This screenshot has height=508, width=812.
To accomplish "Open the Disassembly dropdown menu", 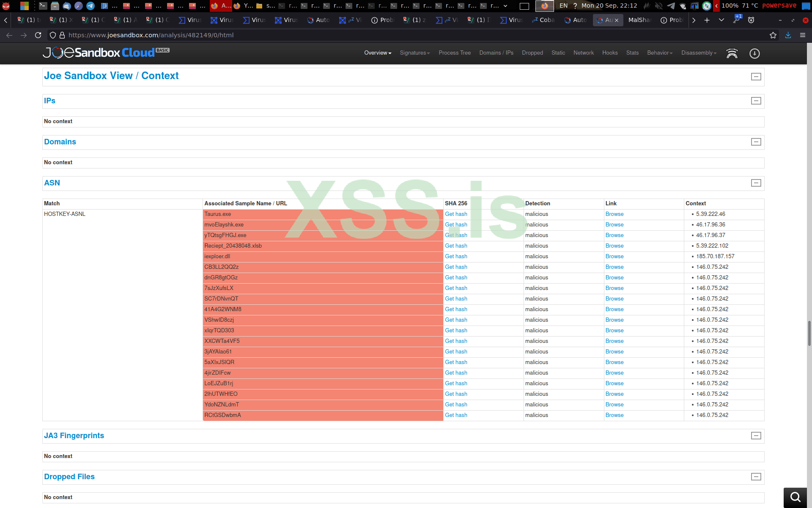I will 698,53.
